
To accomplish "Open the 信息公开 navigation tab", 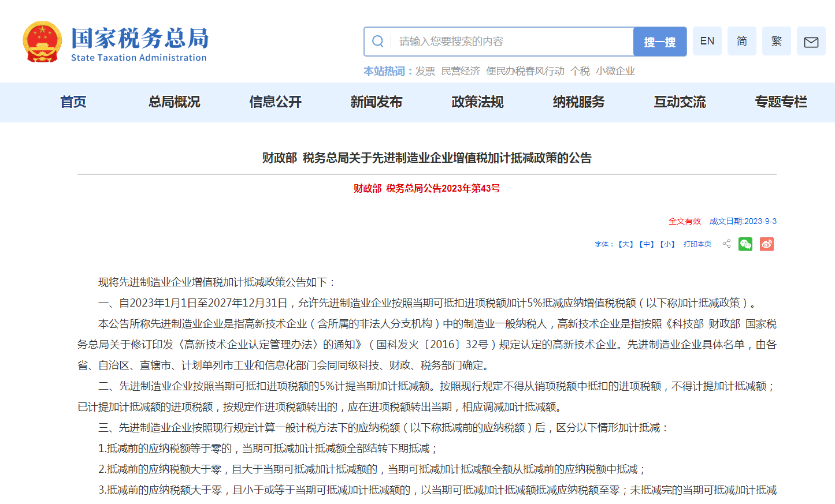I will coord(276,102).
